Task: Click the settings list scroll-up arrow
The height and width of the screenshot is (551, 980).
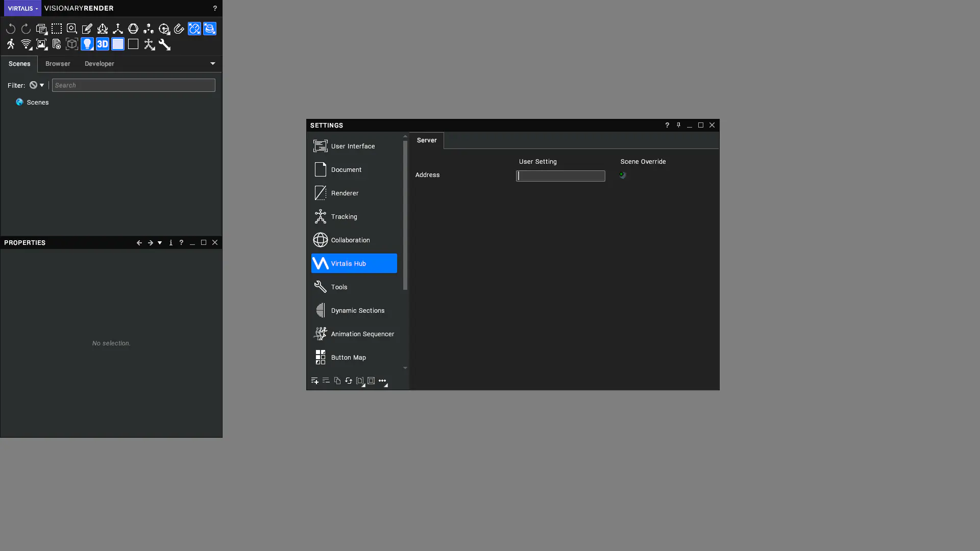Action: tap(405, 136)
